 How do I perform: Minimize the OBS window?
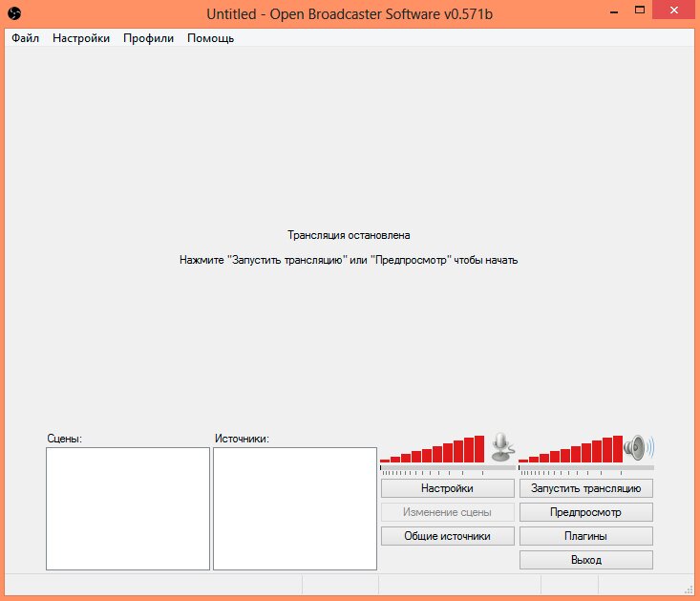(614, 11)
